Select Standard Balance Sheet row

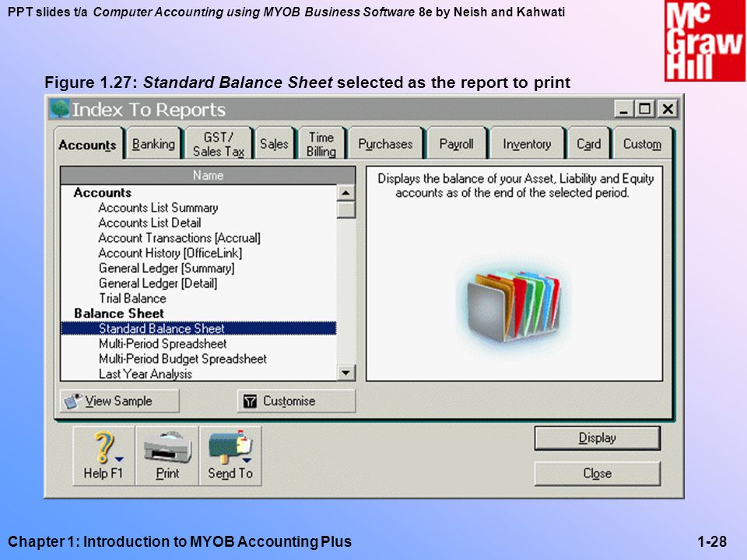tap(198, 328)
